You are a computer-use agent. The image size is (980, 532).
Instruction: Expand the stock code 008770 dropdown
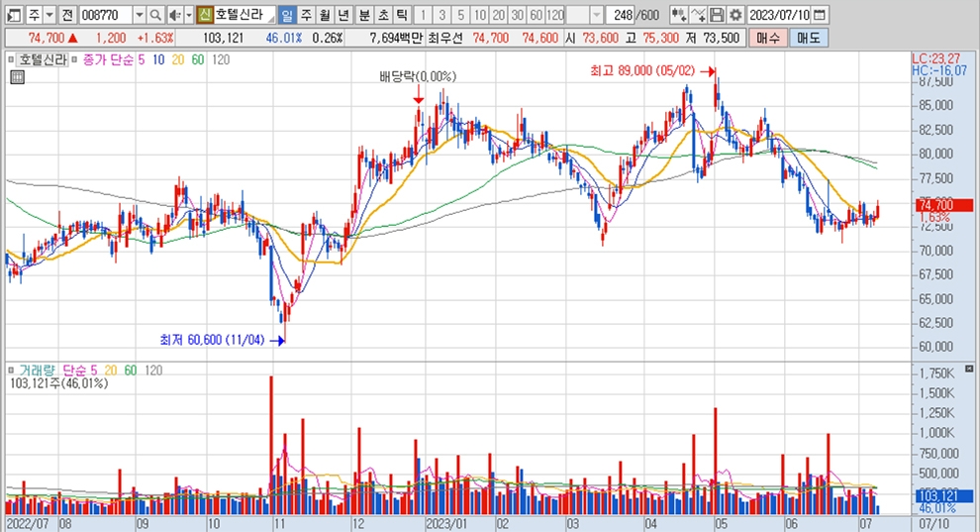(x=138, y=15)
